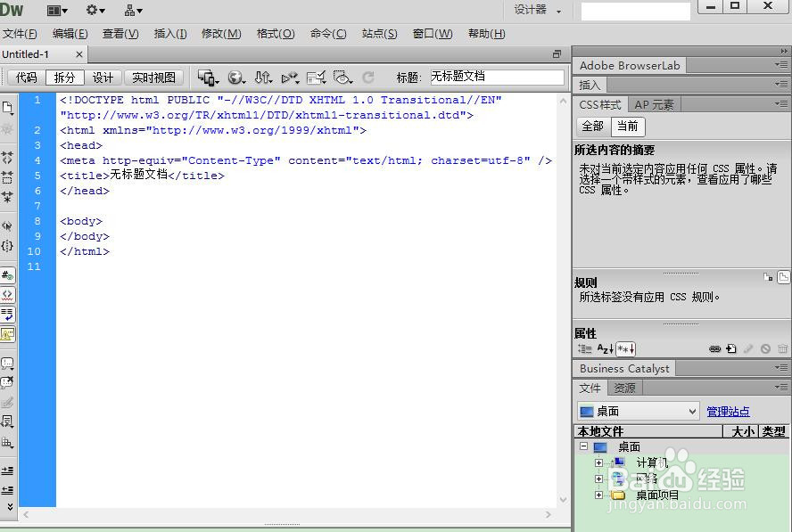Open the 设计器 workspace switcher dropdown
This screenshot has height=532, width=792.
click(x=538, y=10)
